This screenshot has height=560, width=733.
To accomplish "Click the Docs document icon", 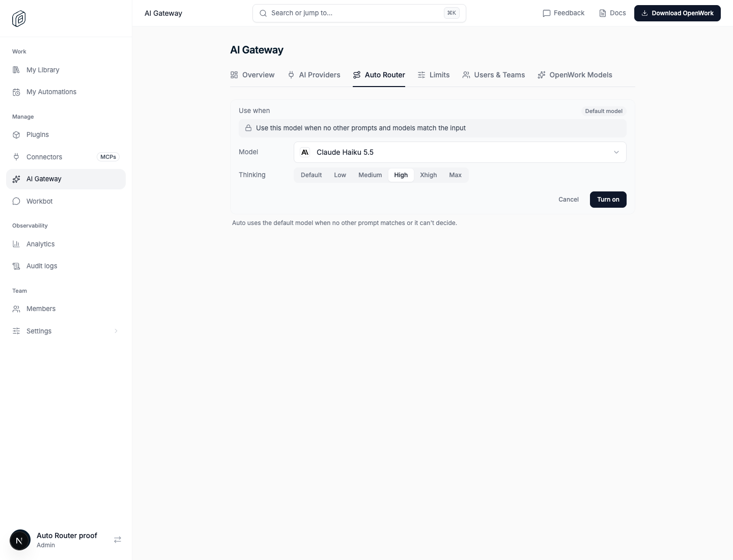I will pyautogui.click(x=603, y=13).
